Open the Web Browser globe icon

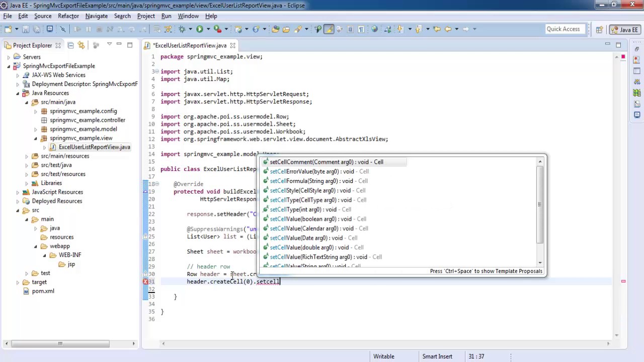[x=374, y=29]
